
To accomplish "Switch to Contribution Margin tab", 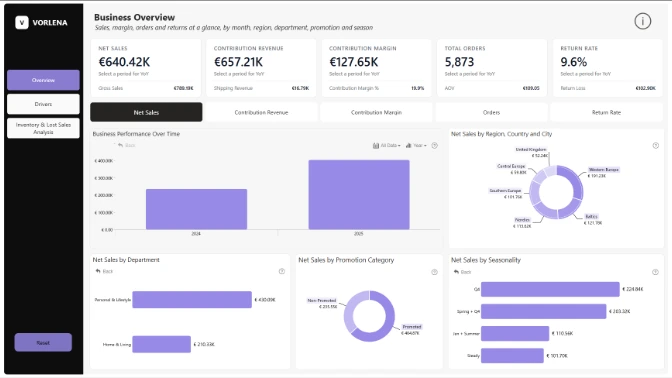I will point(376,112).
